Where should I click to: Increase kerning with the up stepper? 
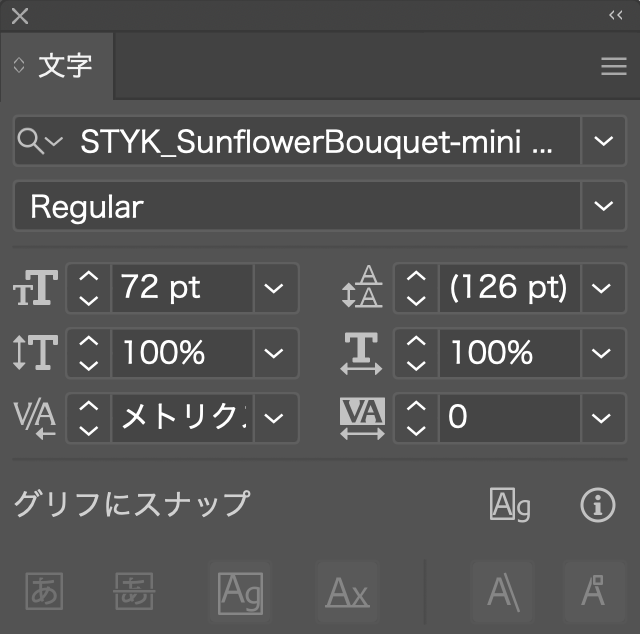(88, 406)
